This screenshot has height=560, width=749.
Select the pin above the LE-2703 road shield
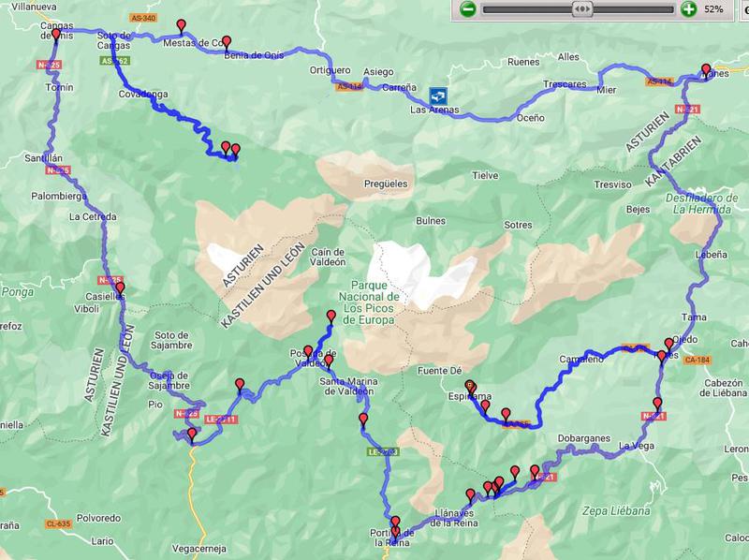363,420
